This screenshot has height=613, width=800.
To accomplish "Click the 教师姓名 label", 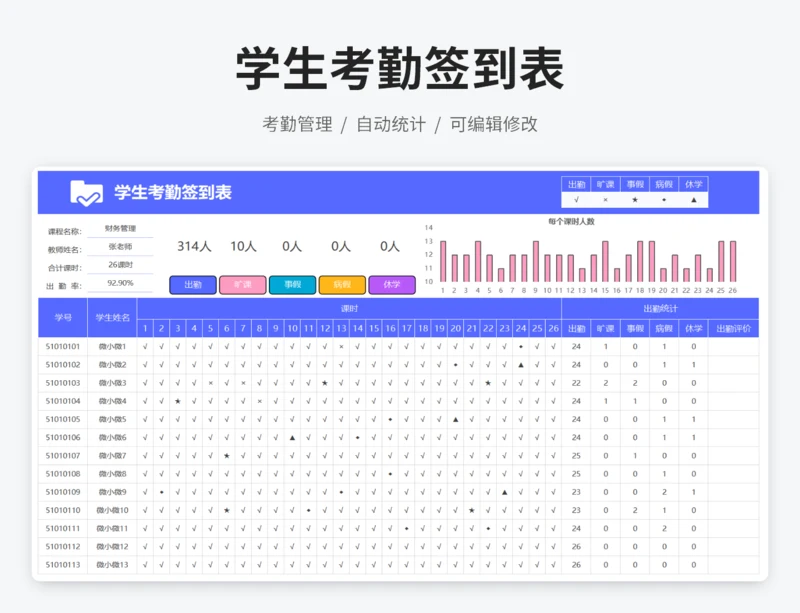I will (x=65, y=250).
